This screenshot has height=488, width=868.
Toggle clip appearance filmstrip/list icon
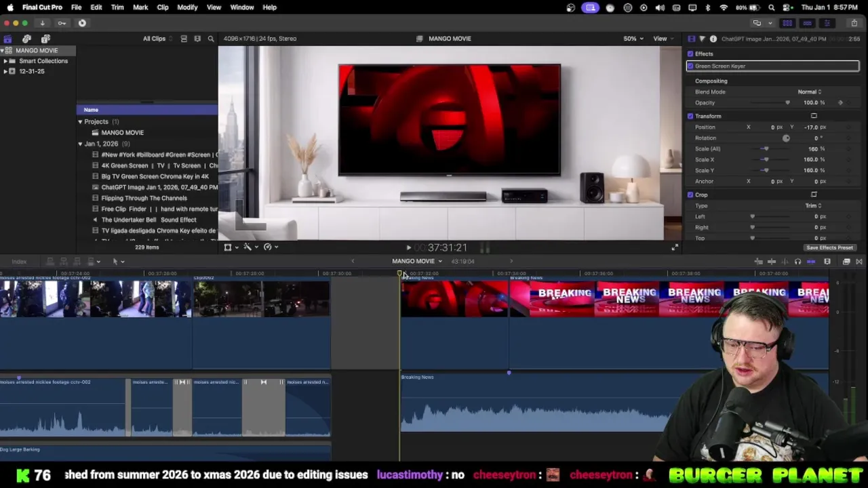184,39
